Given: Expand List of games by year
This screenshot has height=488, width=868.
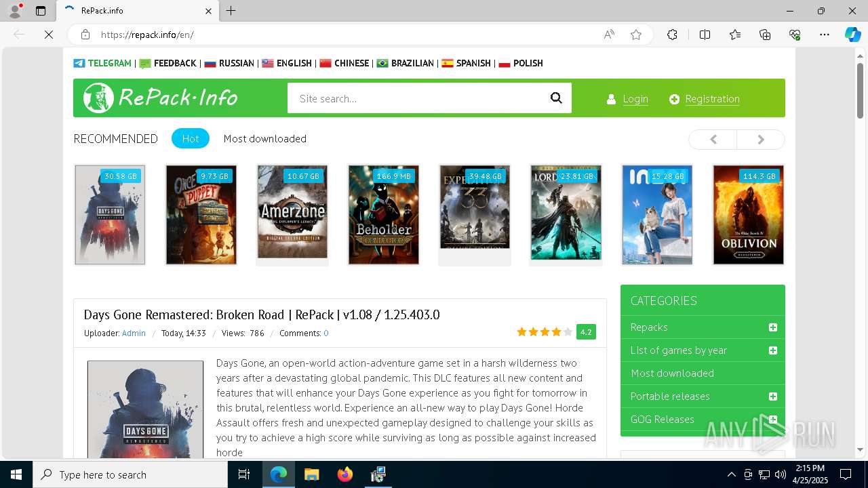Looking at the screenshot, I should coord(772,350).
